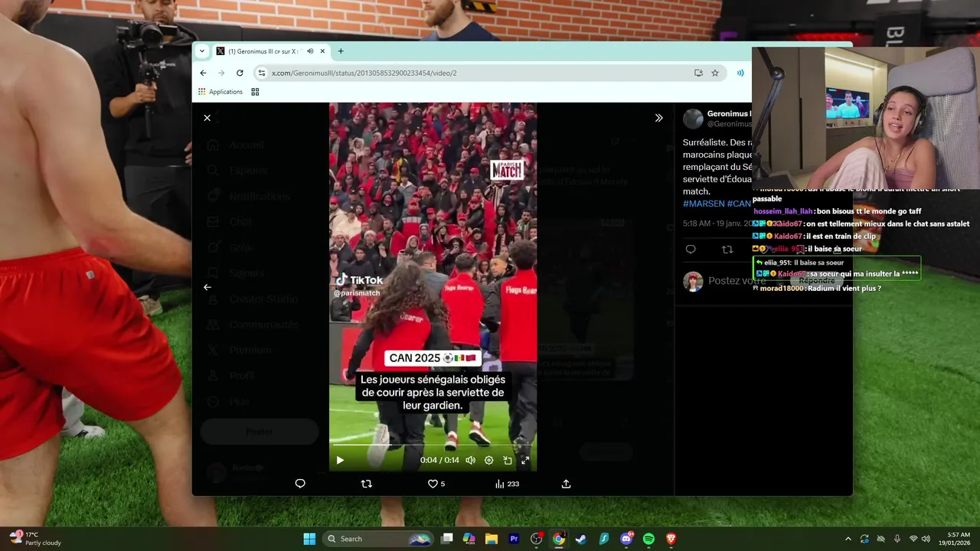Switch to OBS Studio on the taskbar

537,539
